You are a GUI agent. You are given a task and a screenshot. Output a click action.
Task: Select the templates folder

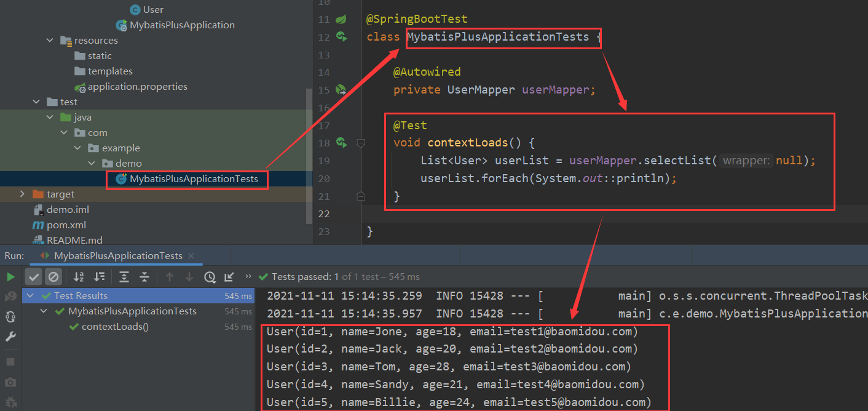click(103, 71)
